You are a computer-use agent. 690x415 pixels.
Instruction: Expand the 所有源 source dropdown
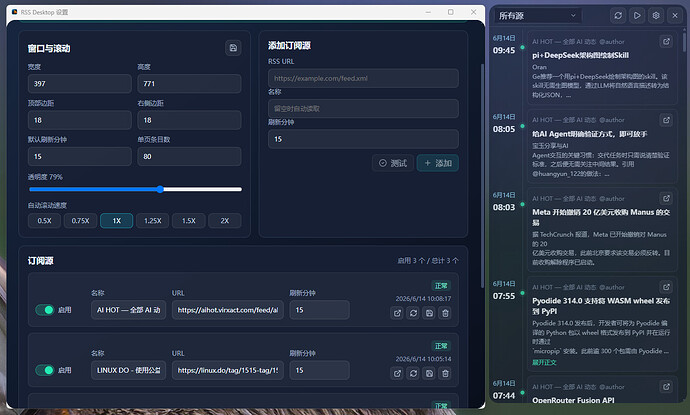pos(537,16)
